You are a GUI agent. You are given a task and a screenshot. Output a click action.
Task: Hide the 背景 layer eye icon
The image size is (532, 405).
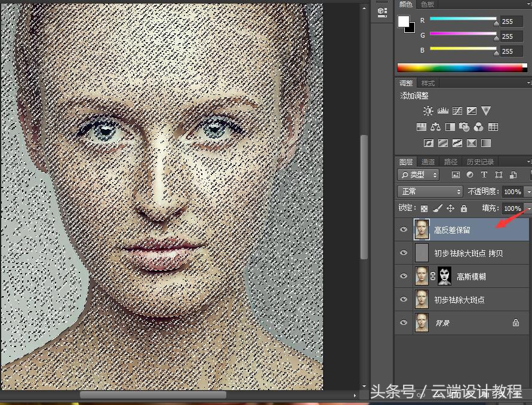pos(404,323)
